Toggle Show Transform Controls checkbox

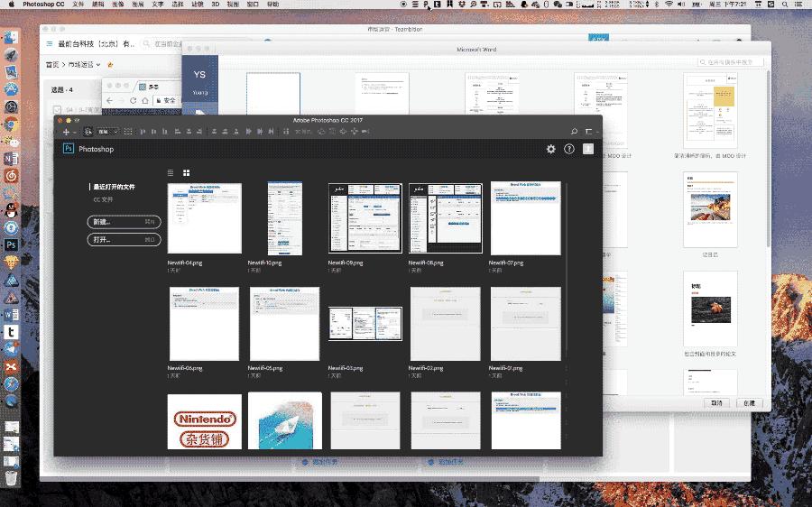128,132
